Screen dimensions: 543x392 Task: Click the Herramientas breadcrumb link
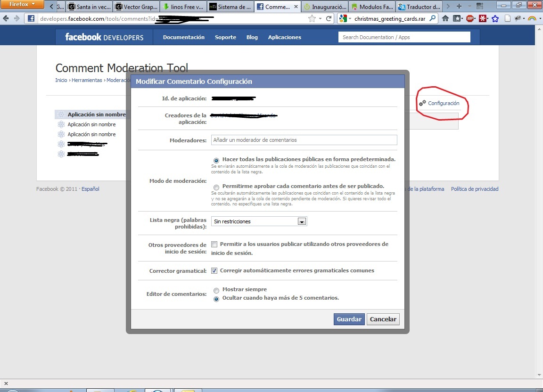pos(87,80)
